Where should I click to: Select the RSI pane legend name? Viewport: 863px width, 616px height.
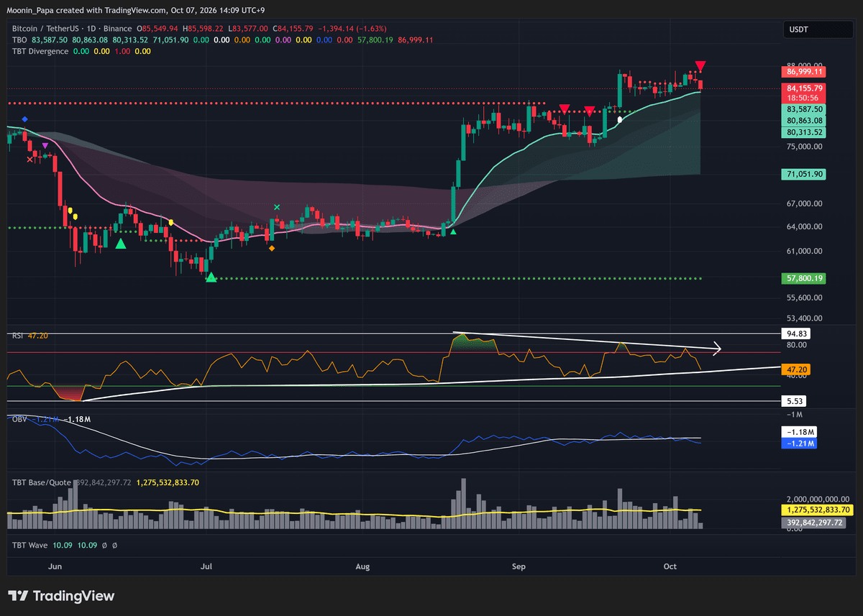pos(17,335)
